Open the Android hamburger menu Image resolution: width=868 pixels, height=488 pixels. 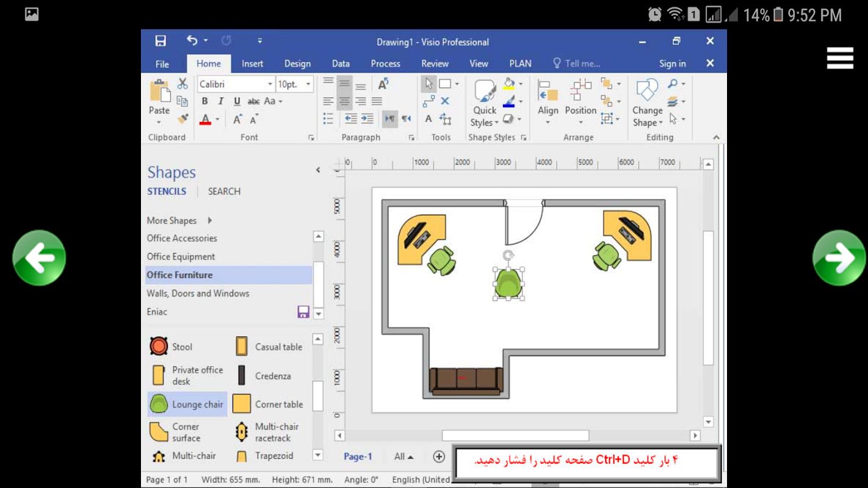pos(840,59)
